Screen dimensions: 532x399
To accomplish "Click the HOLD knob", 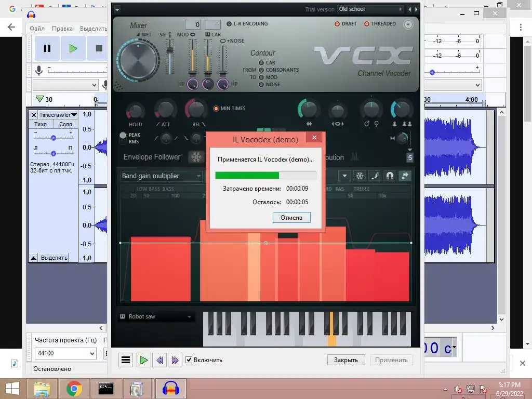I will point(135,111).
